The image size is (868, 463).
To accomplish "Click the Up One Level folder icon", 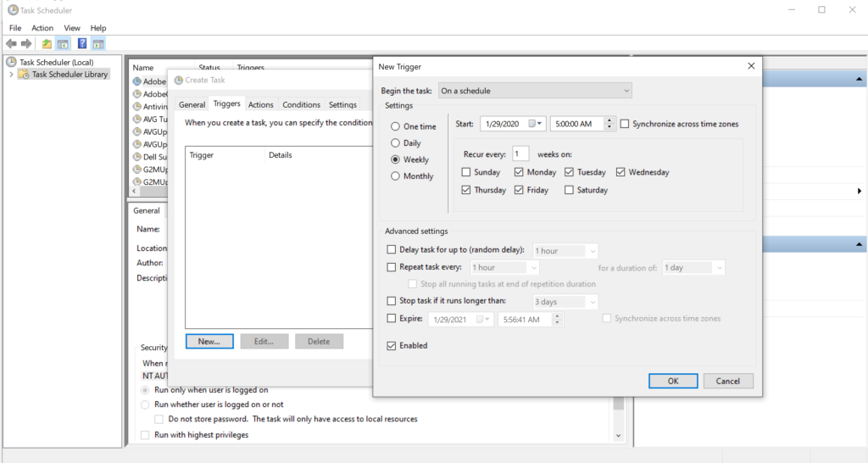I will (47, 44).
